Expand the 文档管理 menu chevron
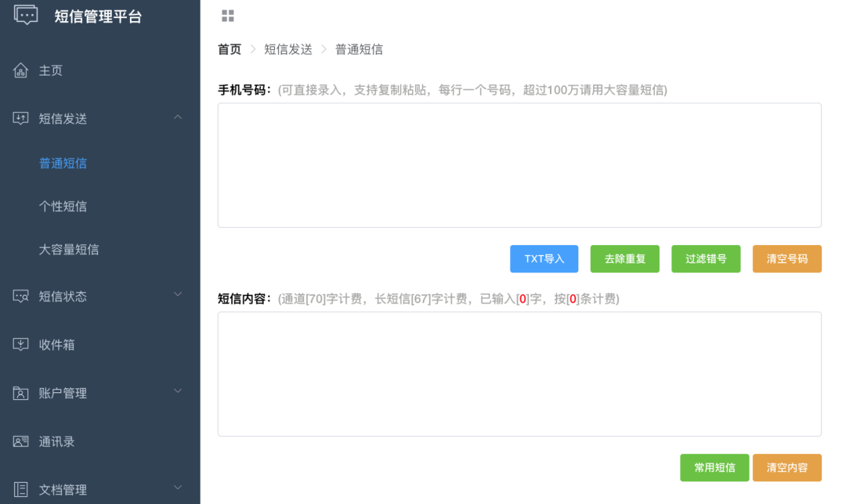This screenshot has width=846, height=504. tap(178, 488)
